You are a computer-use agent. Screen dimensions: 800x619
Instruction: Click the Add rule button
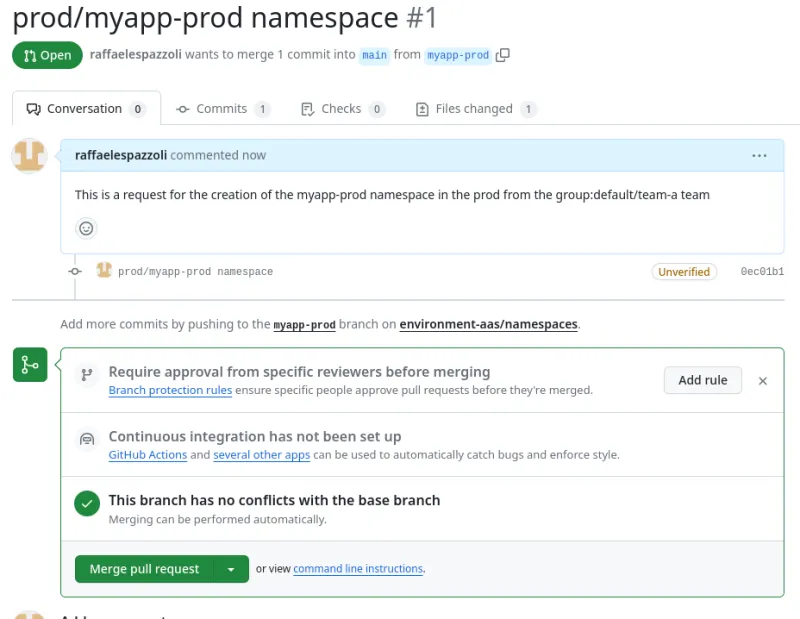pyautogui.click(x=703, y=380)
